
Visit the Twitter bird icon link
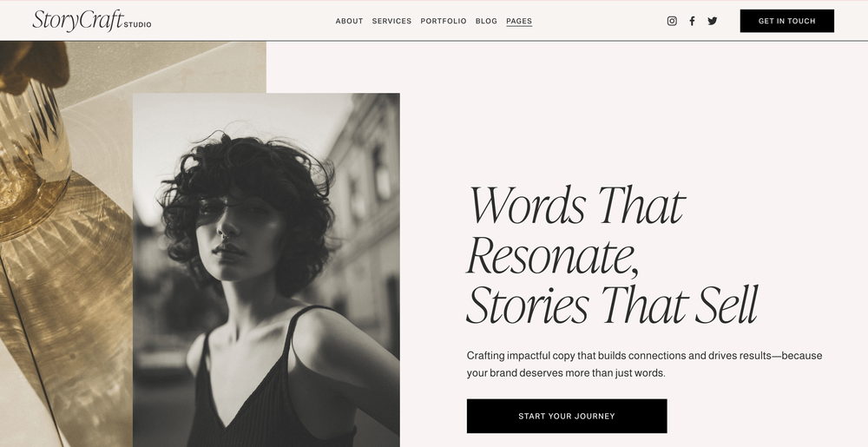click(713, 21)
